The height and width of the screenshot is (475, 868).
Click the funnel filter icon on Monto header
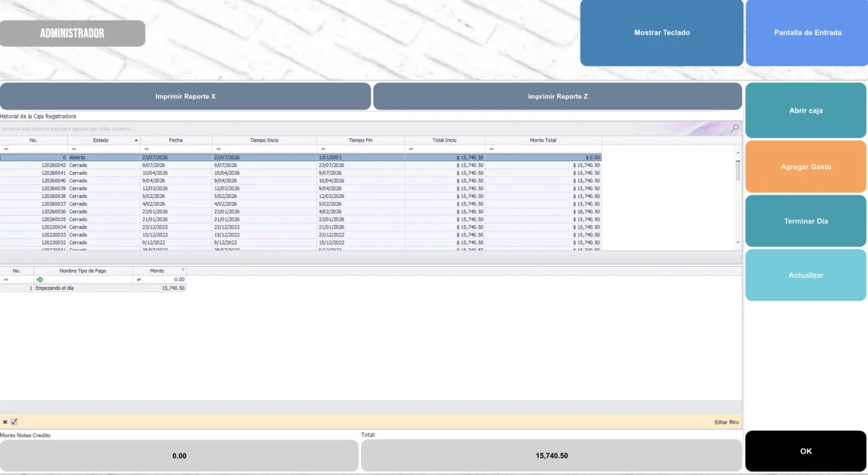182,270
